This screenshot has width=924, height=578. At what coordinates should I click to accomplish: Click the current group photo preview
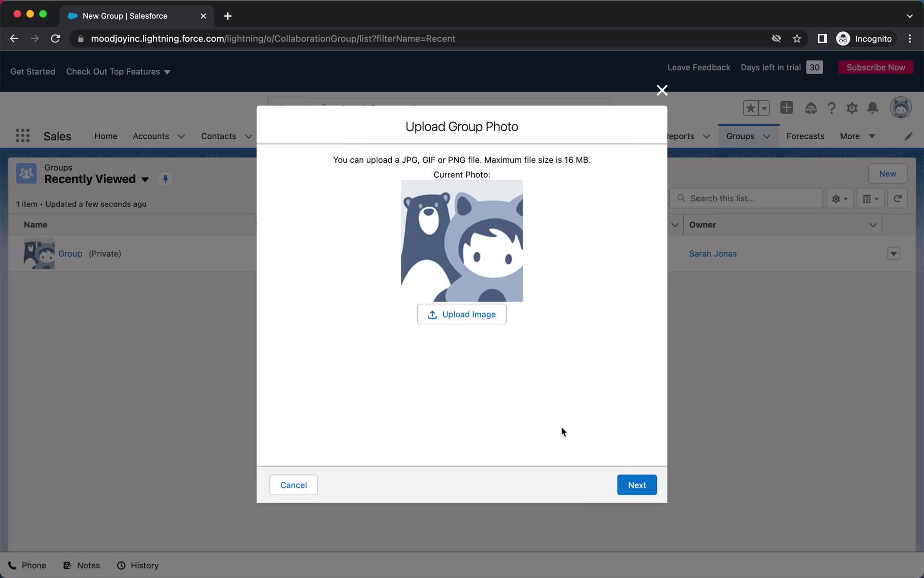tap(462, 241)
